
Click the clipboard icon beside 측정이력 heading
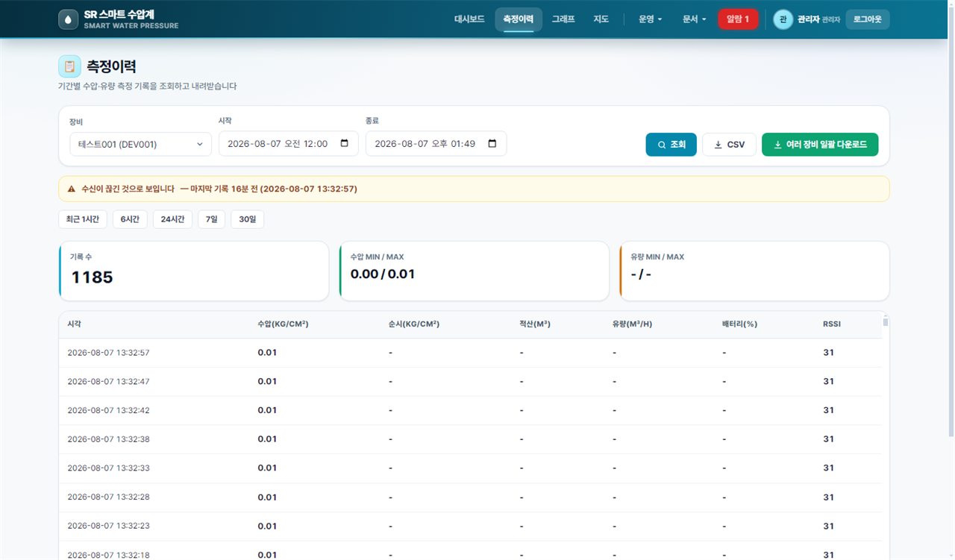coord(69,66)
